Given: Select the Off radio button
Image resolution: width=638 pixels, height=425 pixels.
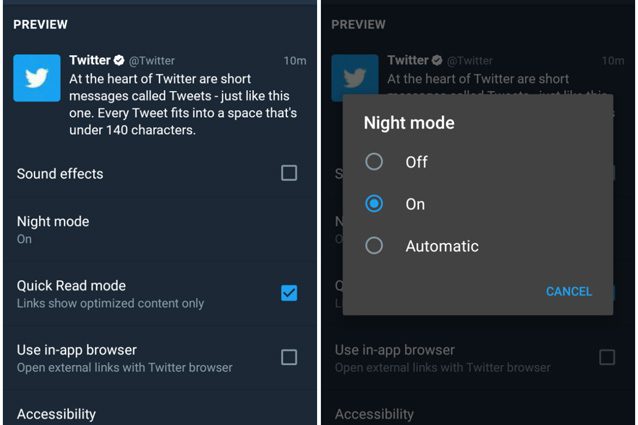Looking at the screenshot, I should pyautogui.click(x=374, y=161).
